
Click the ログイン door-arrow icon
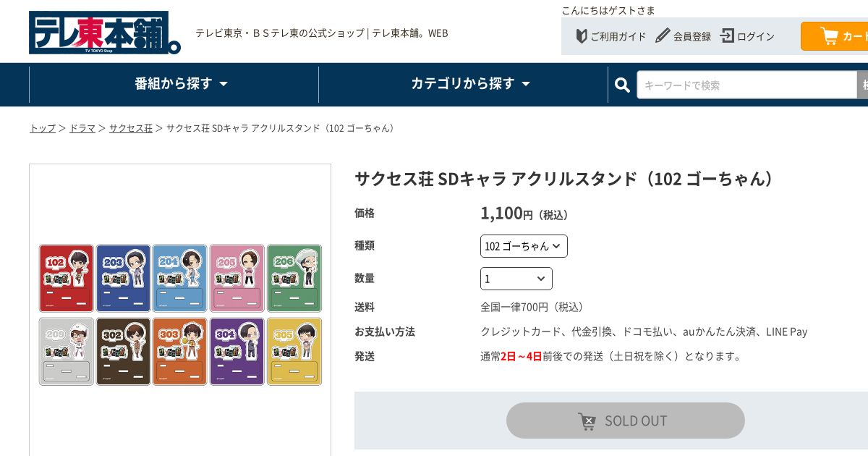coord(728,35)
